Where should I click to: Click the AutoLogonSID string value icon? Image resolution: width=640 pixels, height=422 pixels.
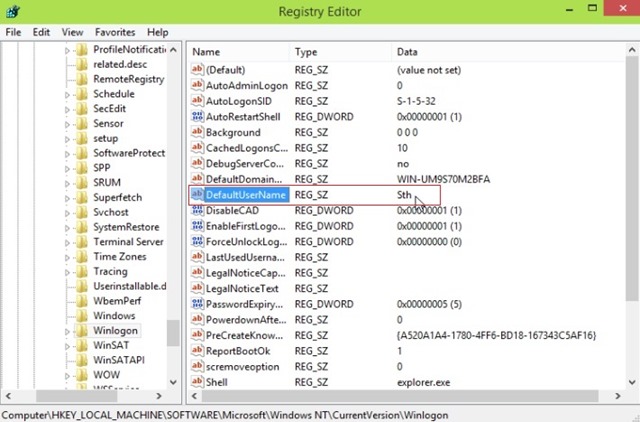click(197, 100)
